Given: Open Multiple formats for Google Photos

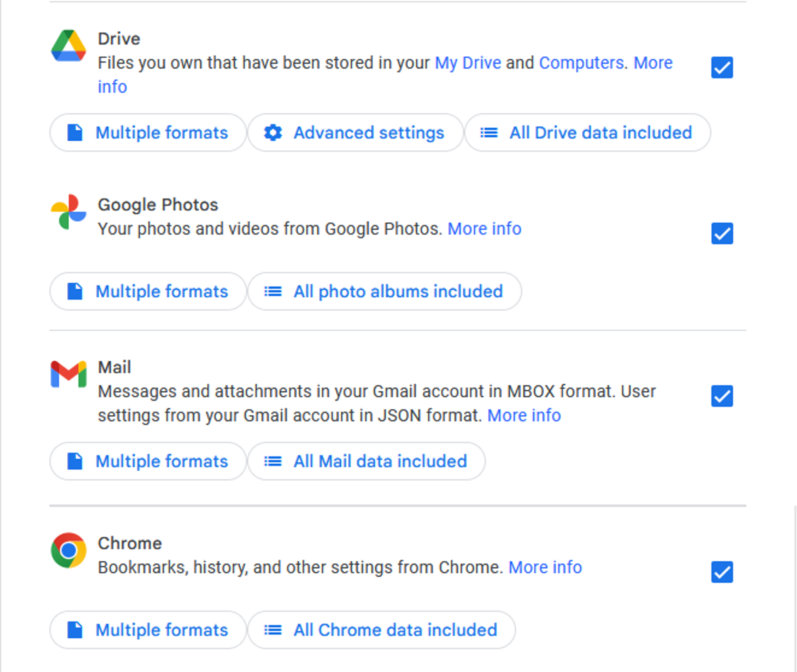Looking at the screenshot, I should [x=148, y=291].
